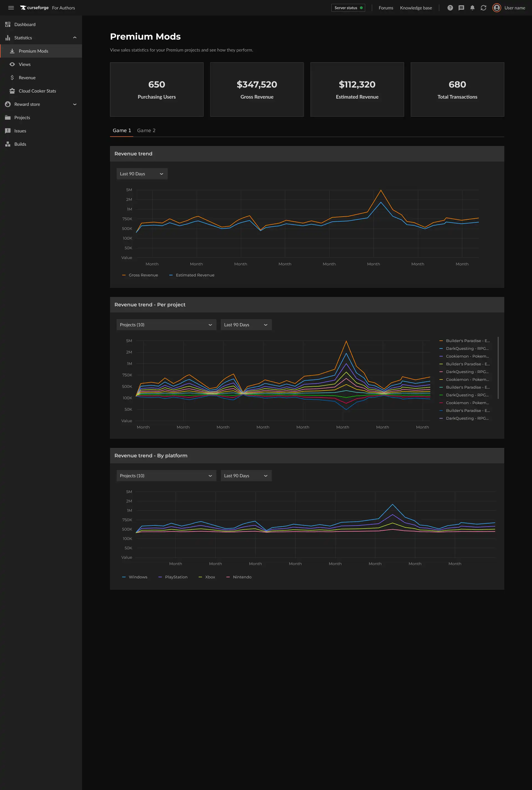Screen dimensions: 532x790
Task: Open the user avatar icon
Action: click(x=497, y=8)
